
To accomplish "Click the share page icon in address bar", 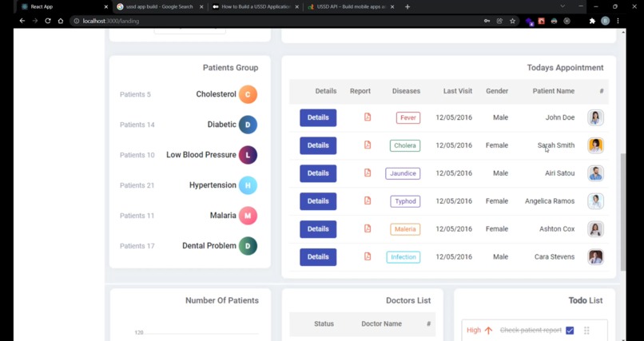I will [x=499, y=21].
